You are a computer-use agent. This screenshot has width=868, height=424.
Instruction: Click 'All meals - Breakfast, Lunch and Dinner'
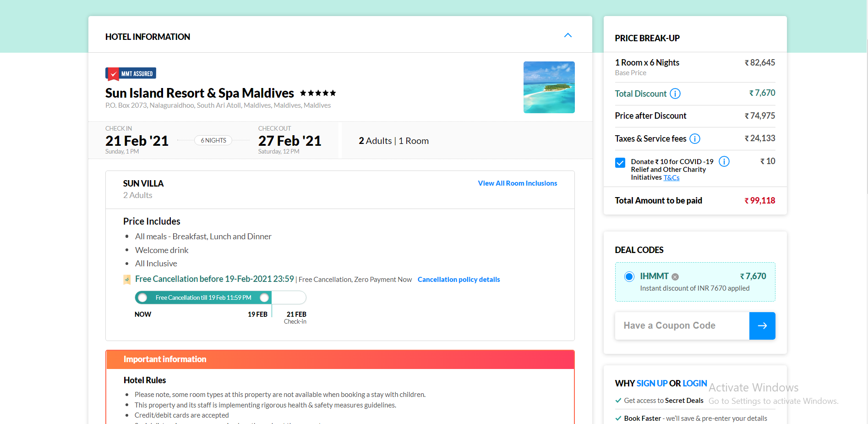point(203,237)
